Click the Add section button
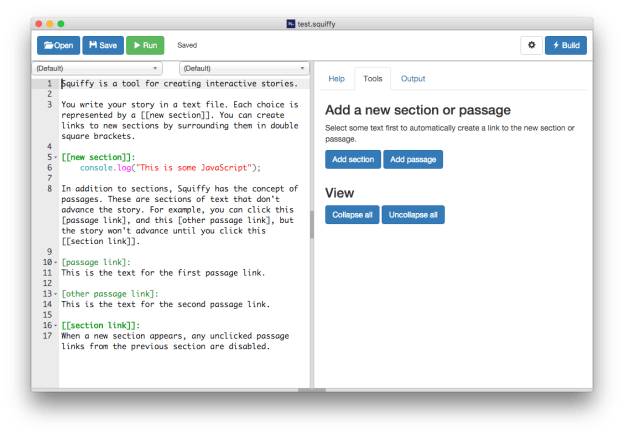624x436 pixels. 353,160
